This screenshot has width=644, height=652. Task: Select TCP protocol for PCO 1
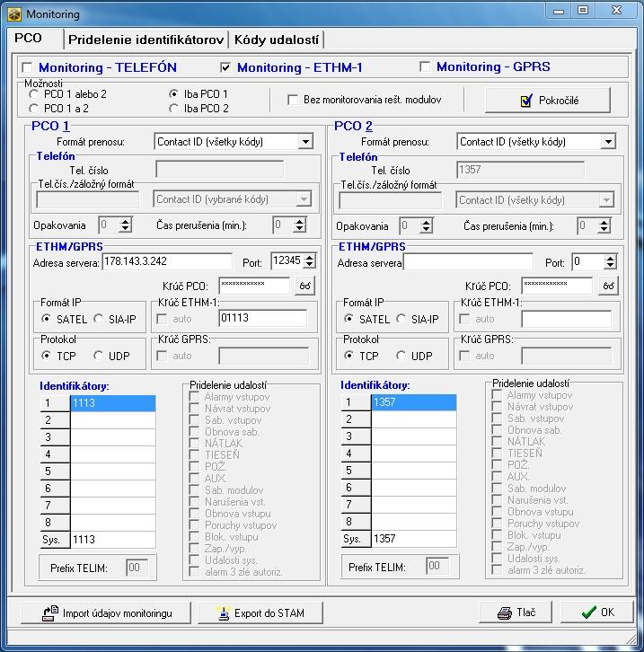point(46,356)
